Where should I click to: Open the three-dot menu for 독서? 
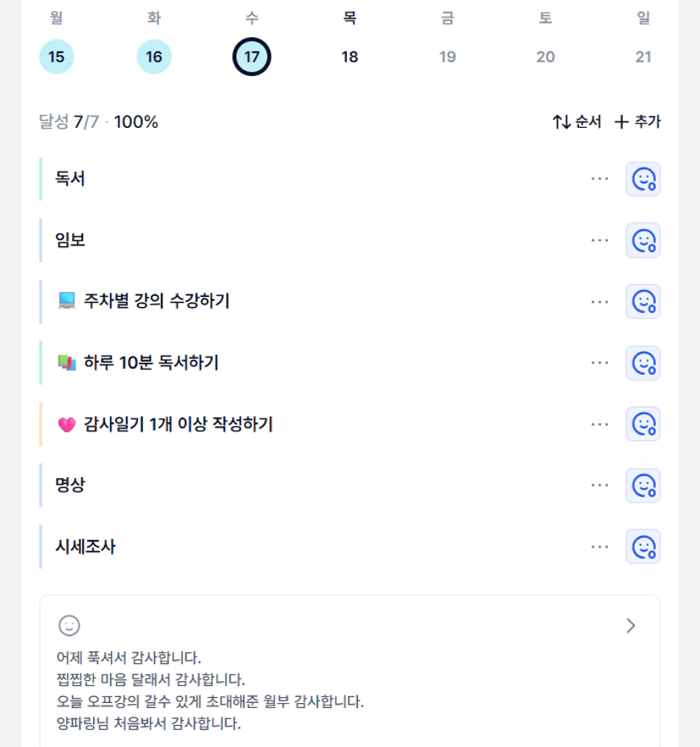point(600,179)
